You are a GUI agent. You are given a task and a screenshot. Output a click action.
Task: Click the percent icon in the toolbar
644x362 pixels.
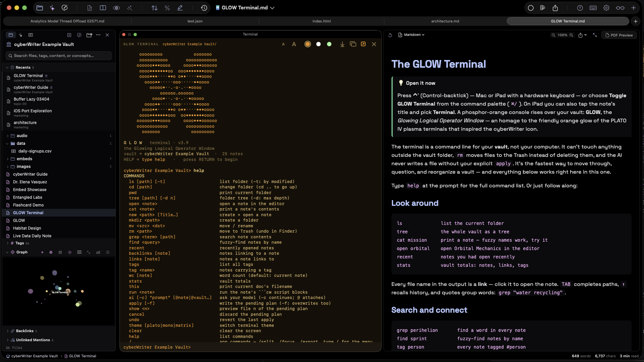coord(167,8)
